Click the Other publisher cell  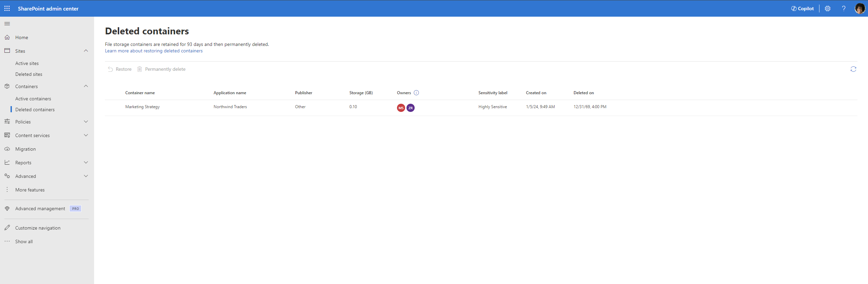point(300,107)
